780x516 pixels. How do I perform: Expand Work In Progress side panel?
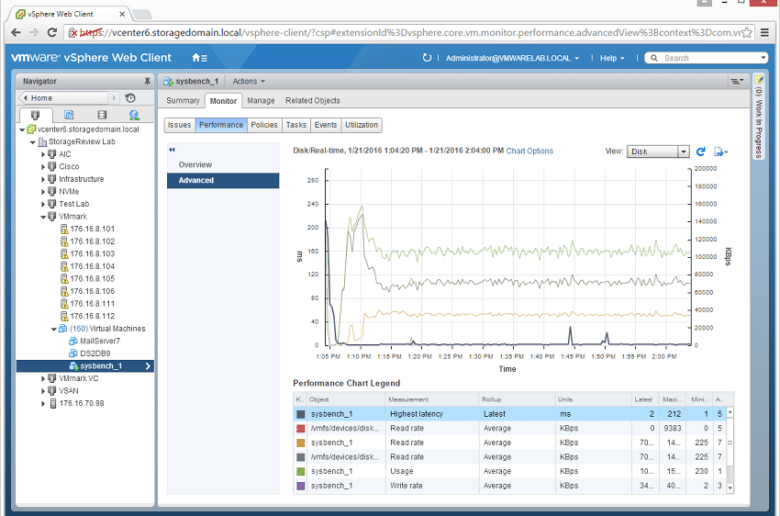coord(759,116)
